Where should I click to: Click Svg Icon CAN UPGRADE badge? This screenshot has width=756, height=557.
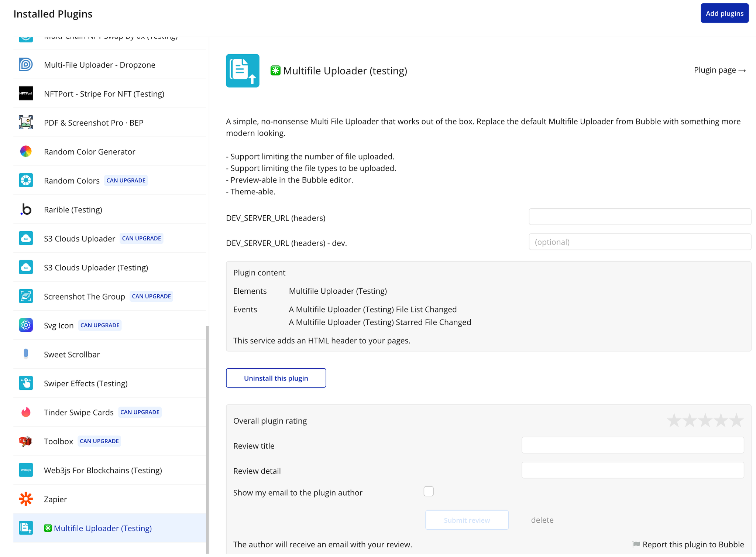click(100, 325)
